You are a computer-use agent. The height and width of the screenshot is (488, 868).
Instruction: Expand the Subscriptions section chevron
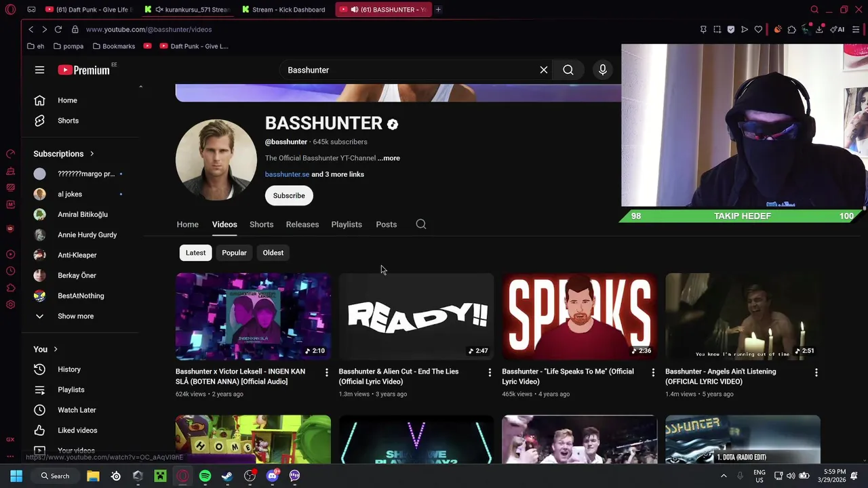click(x=92, y=154)
